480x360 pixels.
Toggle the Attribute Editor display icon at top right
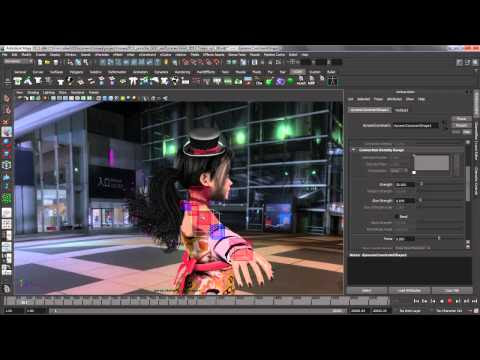point(460,62)
